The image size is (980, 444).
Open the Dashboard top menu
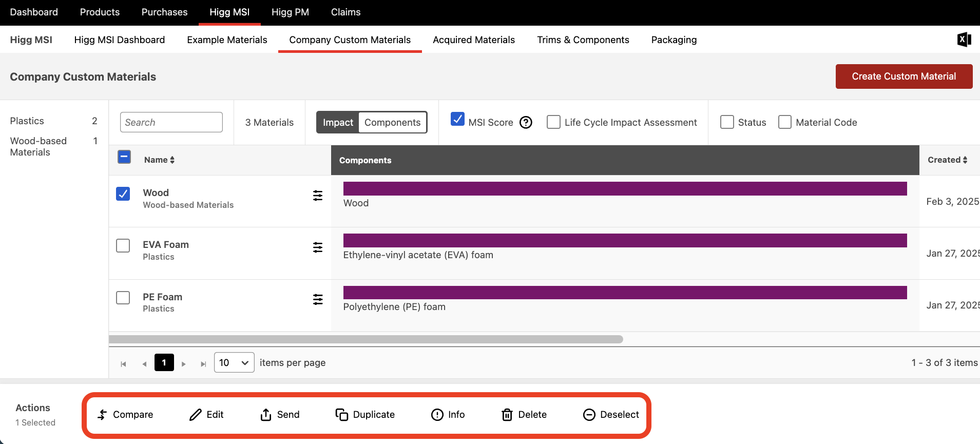click(x=34, y=12)
